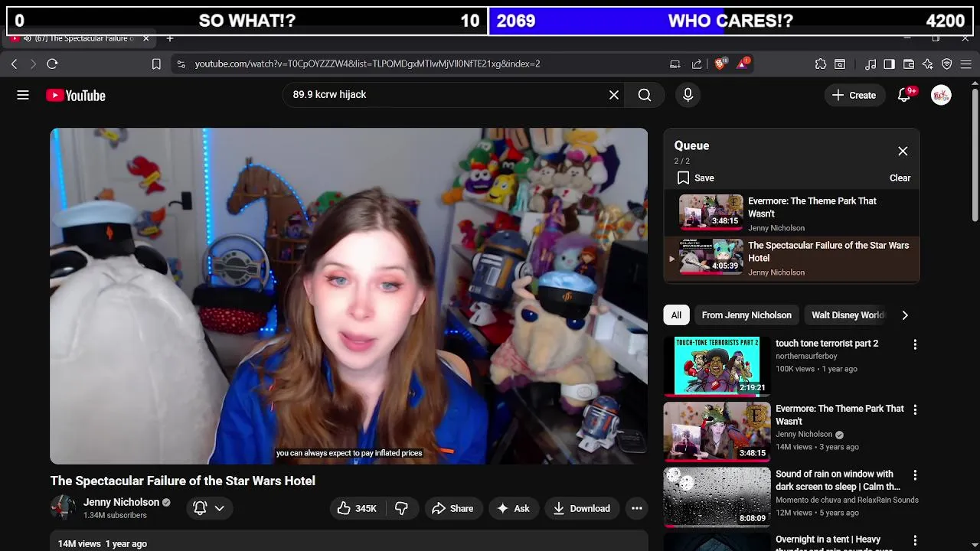The height and width of the screenshot is (551, 980).
Task: Open Brave Rewards triangle icon
Action: pyautogui.click(x=743, y=64)
